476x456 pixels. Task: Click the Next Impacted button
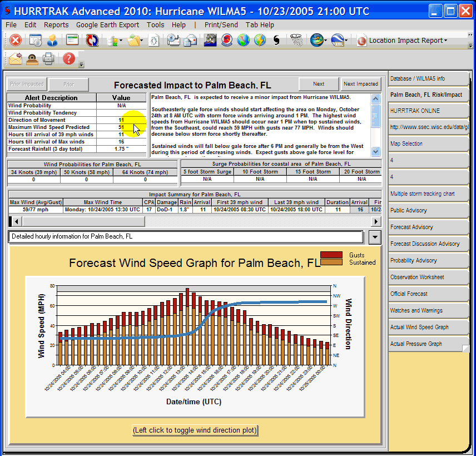(x=361, y=84)
